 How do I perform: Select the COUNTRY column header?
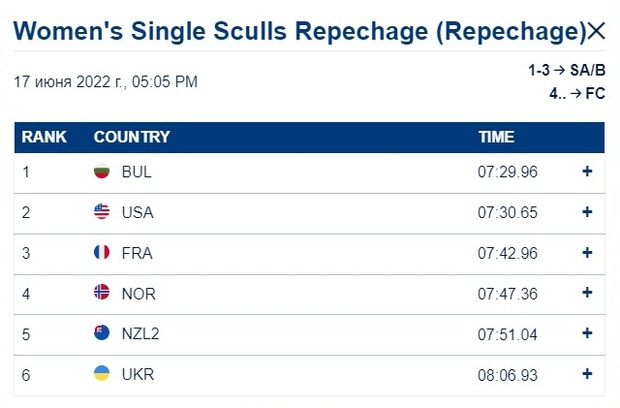pyautogui.click(x=132, y=137)
